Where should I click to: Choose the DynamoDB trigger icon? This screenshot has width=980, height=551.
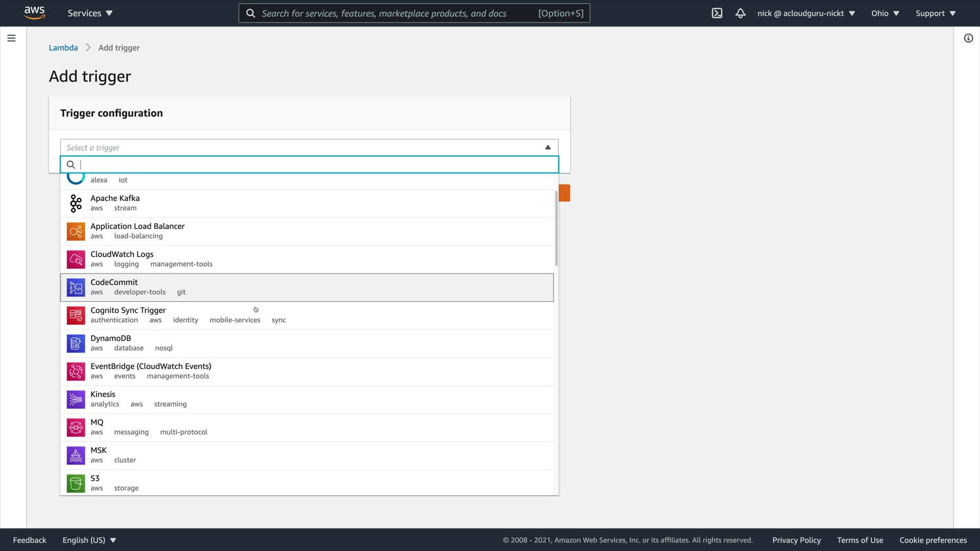76,343
